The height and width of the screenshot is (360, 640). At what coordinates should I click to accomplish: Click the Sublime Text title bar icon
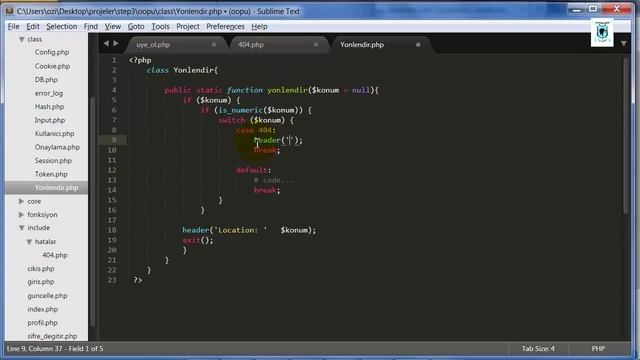click(9, 11)
